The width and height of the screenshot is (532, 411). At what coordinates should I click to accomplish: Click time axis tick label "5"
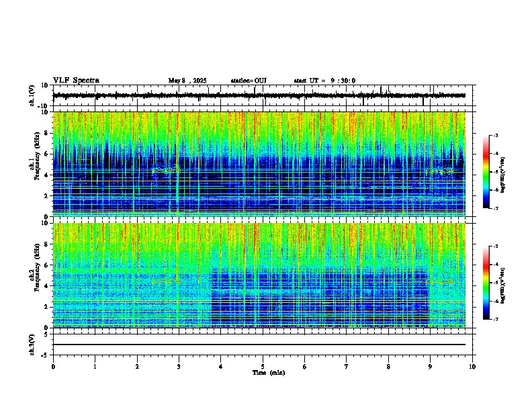[x=263, y=367]
